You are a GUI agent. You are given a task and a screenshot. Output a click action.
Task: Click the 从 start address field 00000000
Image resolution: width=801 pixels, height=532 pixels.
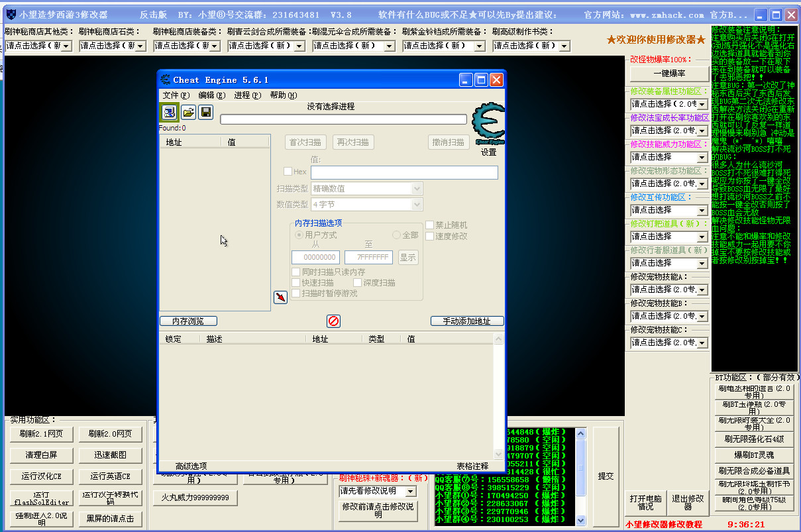pyautogui.click(x=315, y=258)
